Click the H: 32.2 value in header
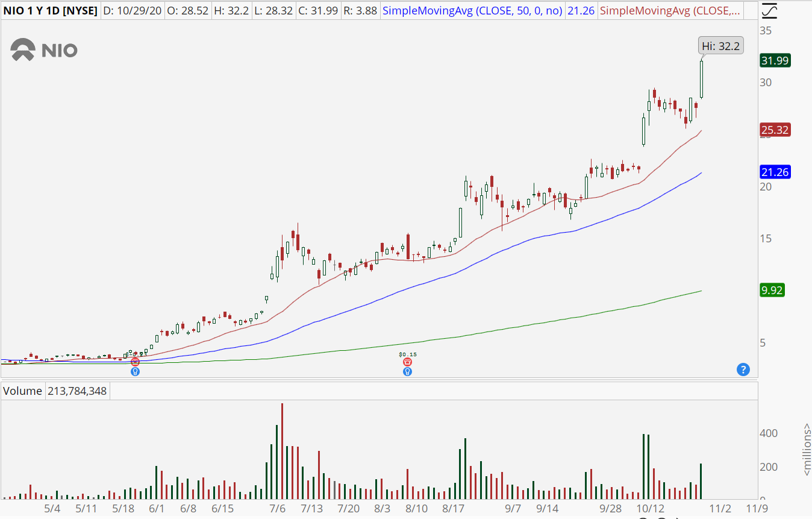The height and width of the screenshot is (519, 812). [x=231, y=10]
